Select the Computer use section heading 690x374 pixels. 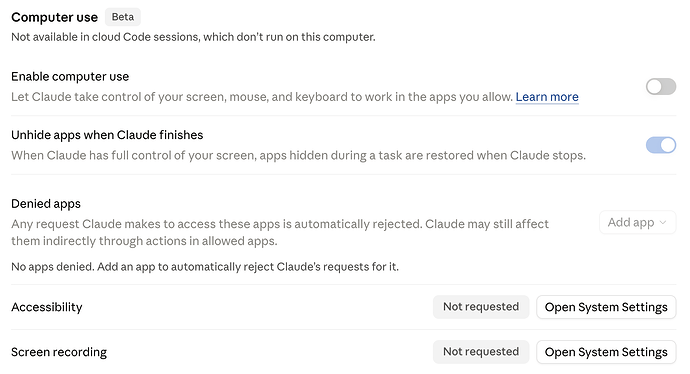coord(55,17)
